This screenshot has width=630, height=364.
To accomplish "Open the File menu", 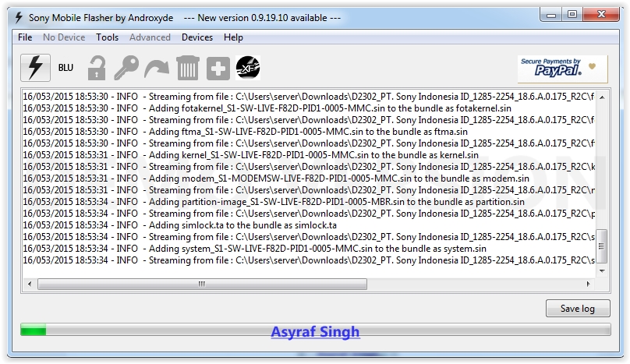I will (x=25, y=37).
